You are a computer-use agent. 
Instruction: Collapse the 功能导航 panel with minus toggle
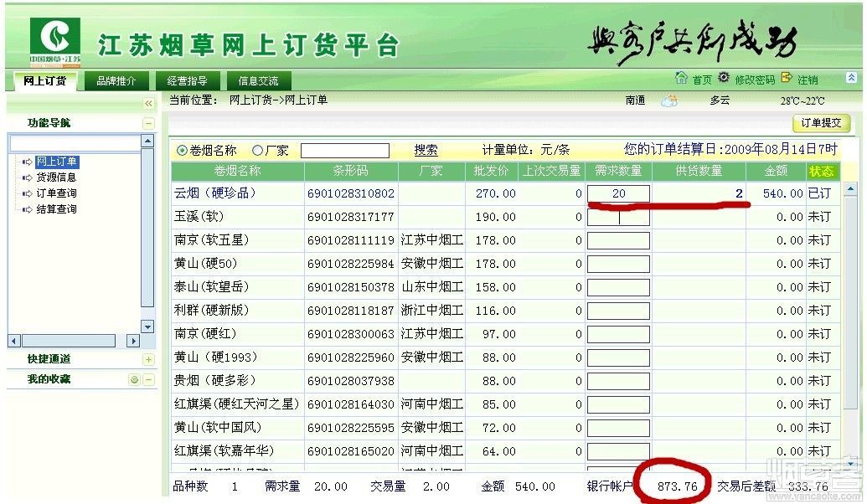point(148,122)
